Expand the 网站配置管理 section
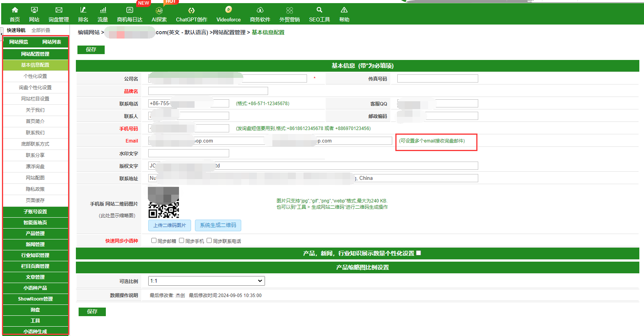644x336 pixels. pos(35,54)
